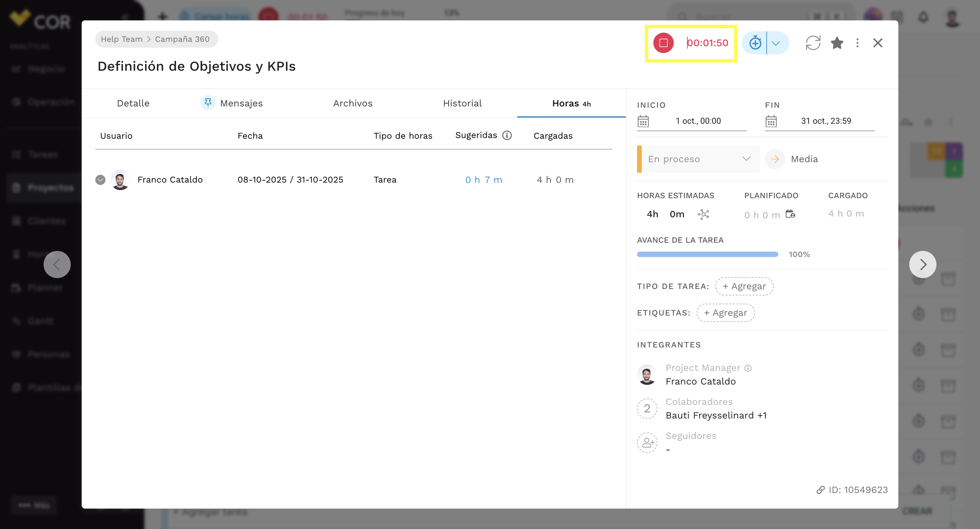Edit the estimated hours 4h field
This screenshot has height=529, width=980.
point(652,214)
